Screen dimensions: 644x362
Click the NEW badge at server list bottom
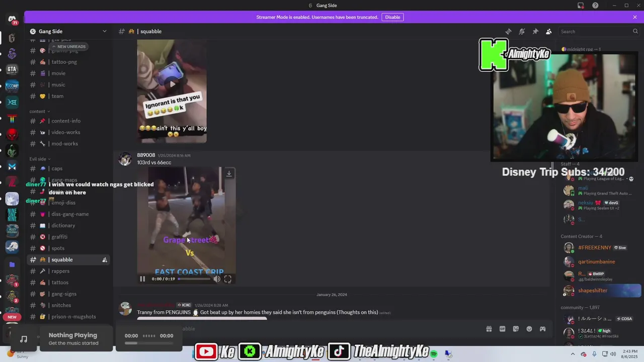pyautogui.click(x=12, y=317)
